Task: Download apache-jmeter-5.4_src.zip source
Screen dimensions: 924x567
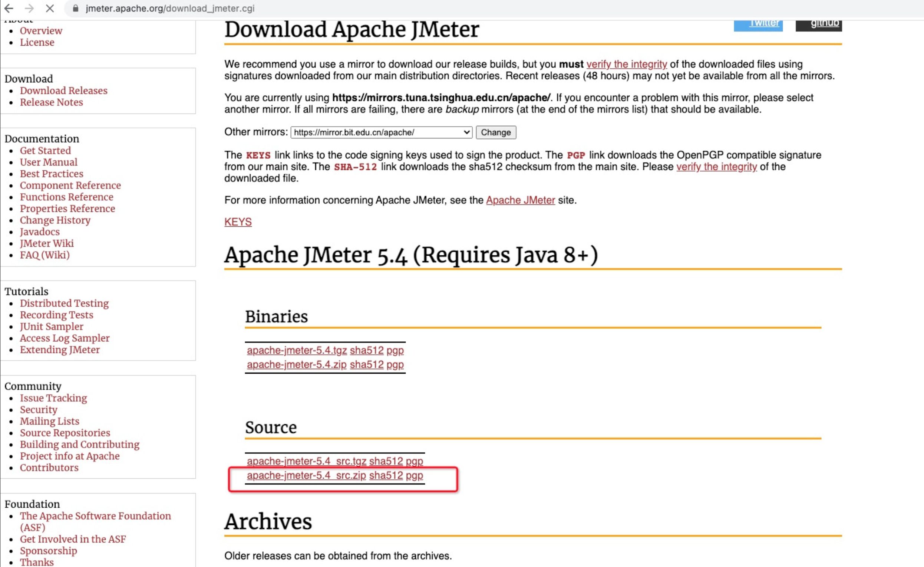Action: (306, 476)
